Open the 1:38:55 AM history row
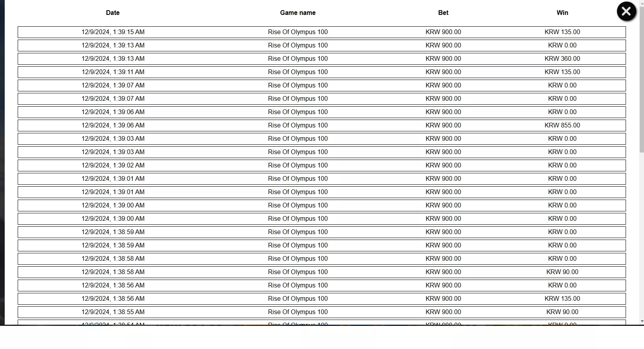Viewport: 644px width, 349px height. pos(322,312)
